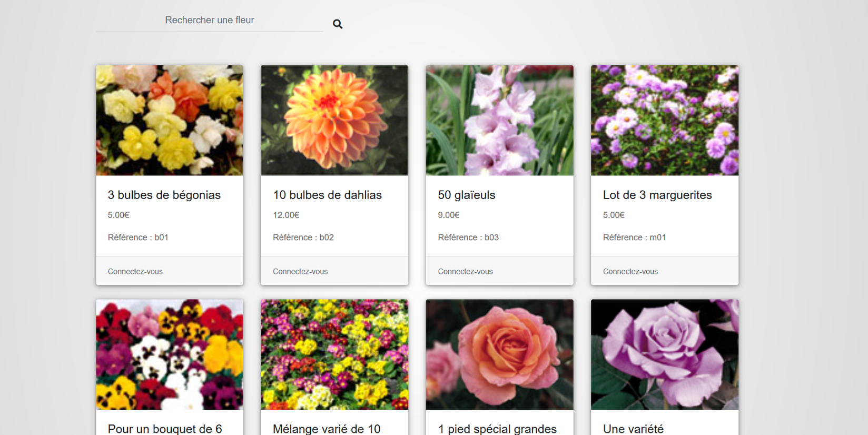The height and width of the screenshot is (435, 868).
Task: Focus the 'Rechercher une fleur' search field
Action: pos(210,21)
